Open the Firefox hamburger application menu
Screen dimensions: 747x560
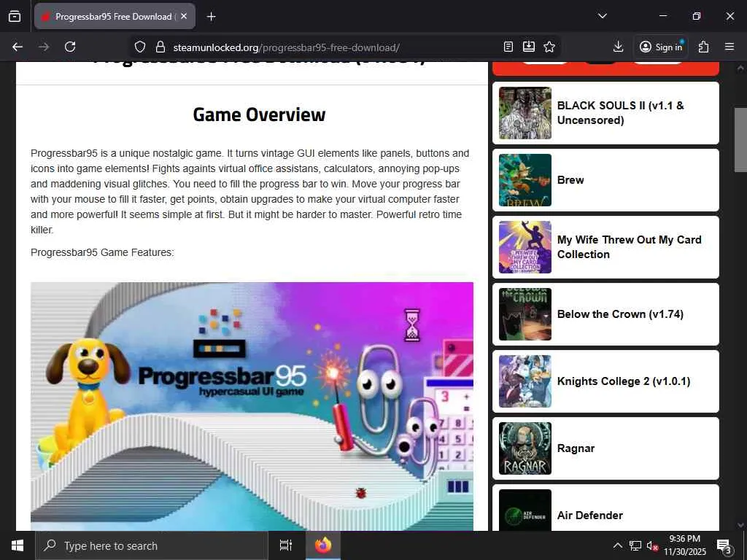729,47
